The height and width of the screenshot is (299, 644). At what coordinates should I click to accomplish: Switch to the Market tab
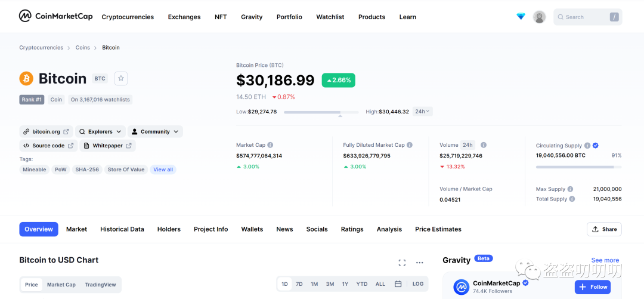[76, 229]
